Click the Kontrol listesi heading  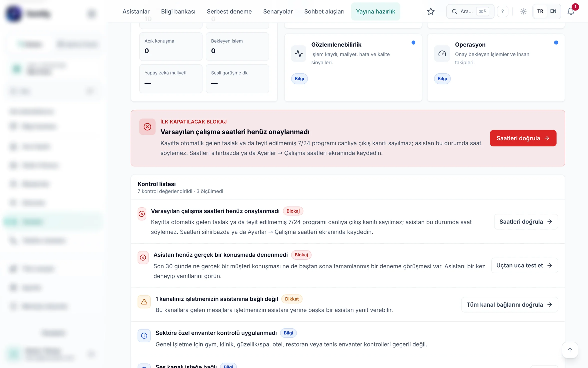coord(156,184)
